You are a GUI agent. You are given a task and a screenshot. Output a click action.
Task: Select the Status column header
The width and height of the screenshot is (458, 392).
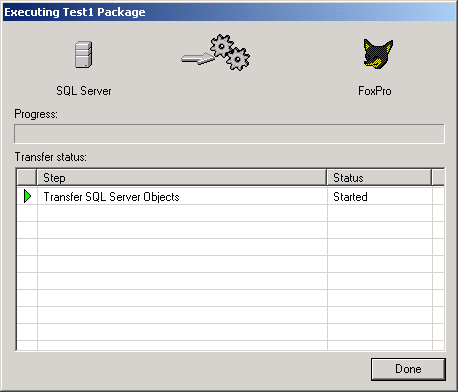coord(379,177)
